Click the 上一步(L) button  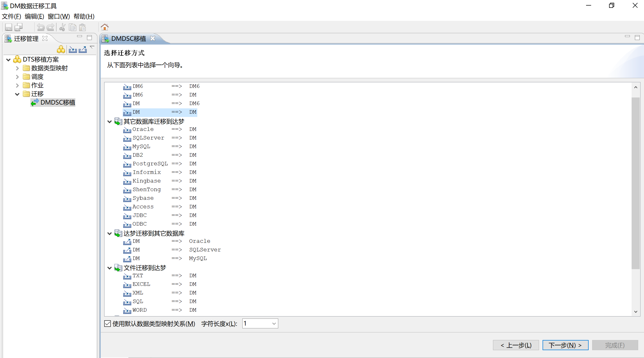516,345
